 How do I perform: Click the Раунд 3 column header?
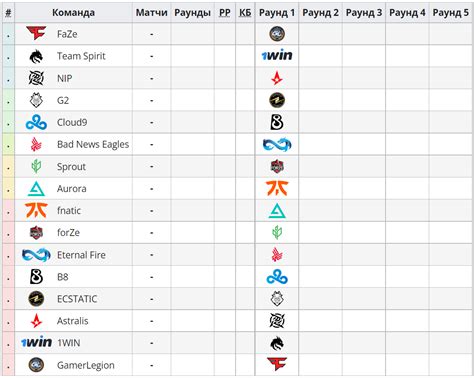tap(364, 13)
